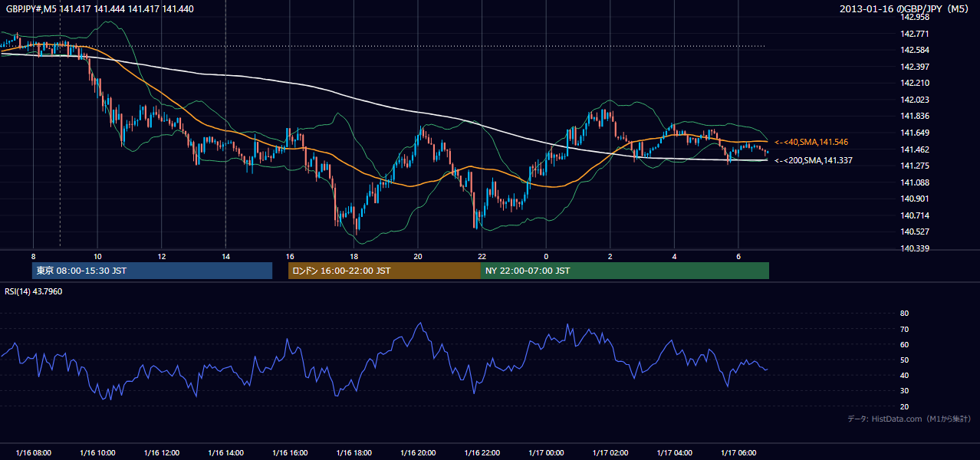980x460 pixels.
Task: Click the 1/16 20:00 time label
Action: (418, 453)
